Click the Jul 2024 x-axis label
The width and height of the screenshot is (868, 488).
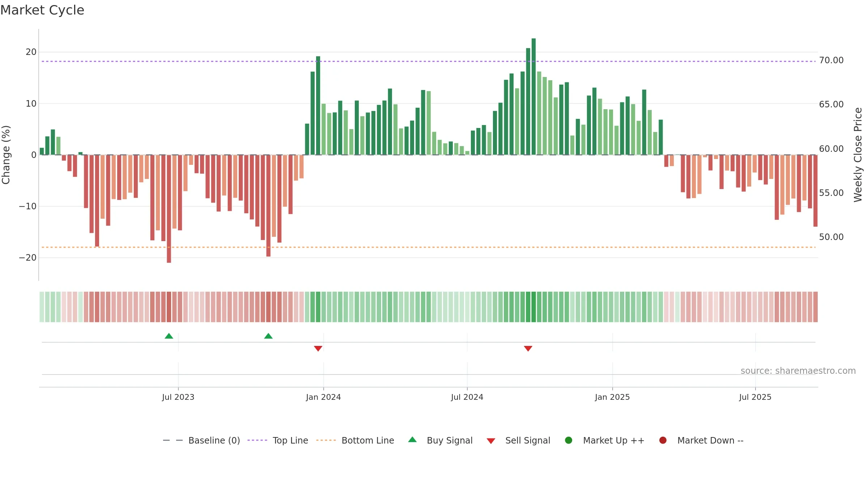tap(467, 397)
